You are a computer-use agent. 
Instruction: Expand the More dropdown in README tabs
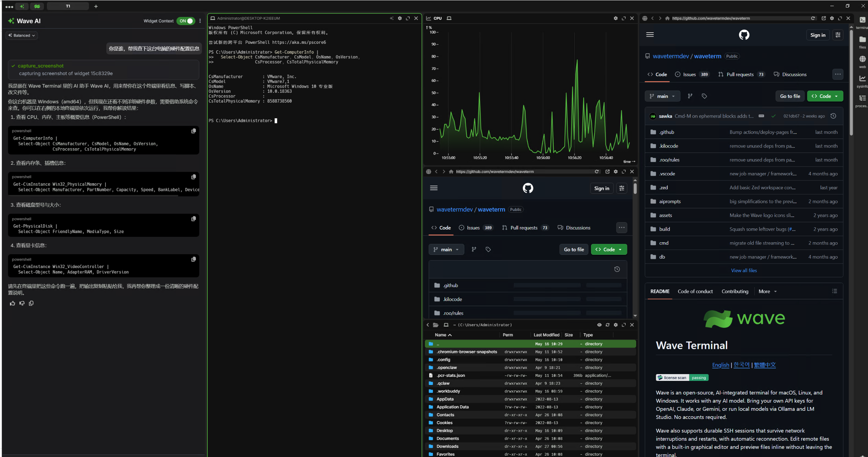767,291
